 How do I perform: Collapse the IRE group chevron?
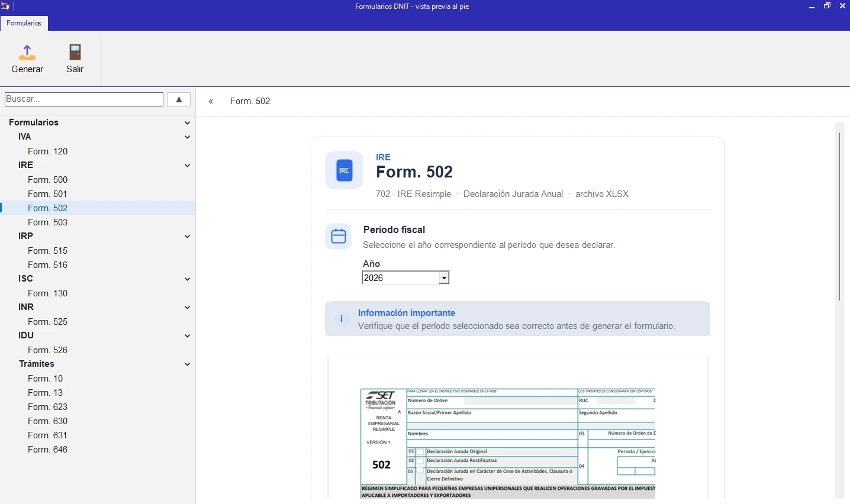[x=187, y=166]
